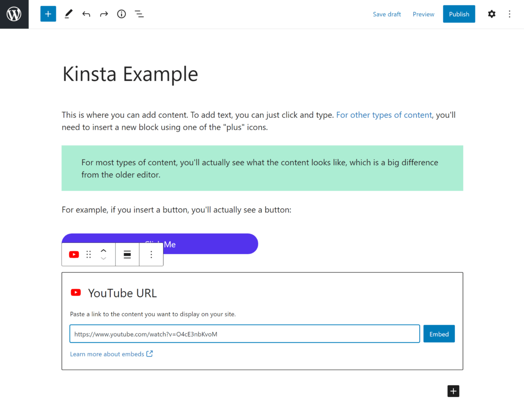Viewport: 524px width, 420px height.
Task: Change block alignment in toolbar
Action: pyautogui.click(x=127, y=254)
